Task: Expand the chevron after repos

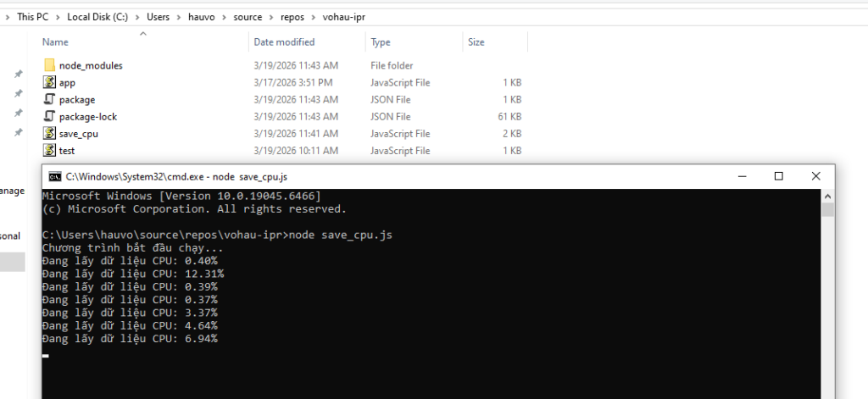Action: point(314,17)
